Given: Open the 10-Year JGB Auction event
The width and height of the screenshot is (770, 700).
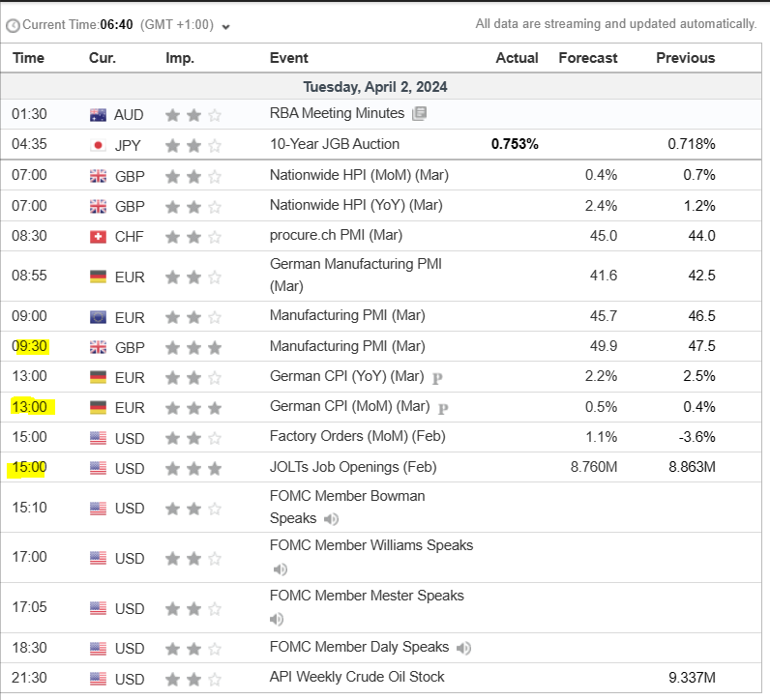Looking at the screenshot, I should click(x=334, y=145).
